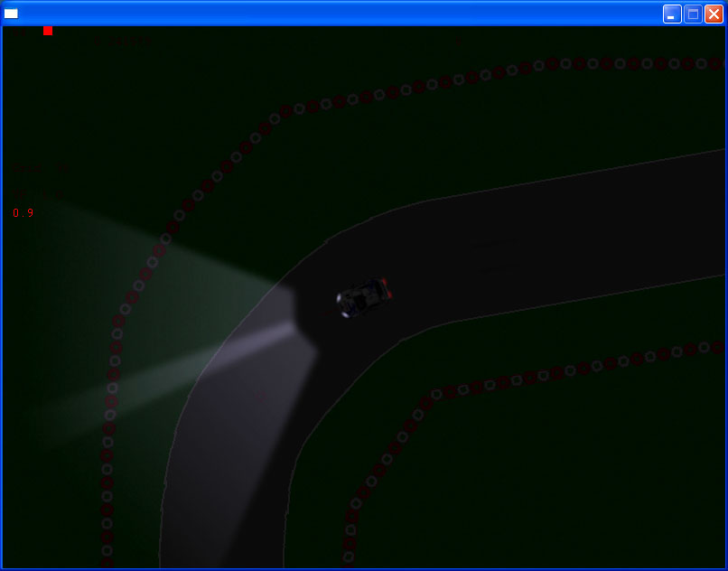Viewport: 728px width, 571px height.
Task: Click the black car on the track
Action: (x=364, y=296)
